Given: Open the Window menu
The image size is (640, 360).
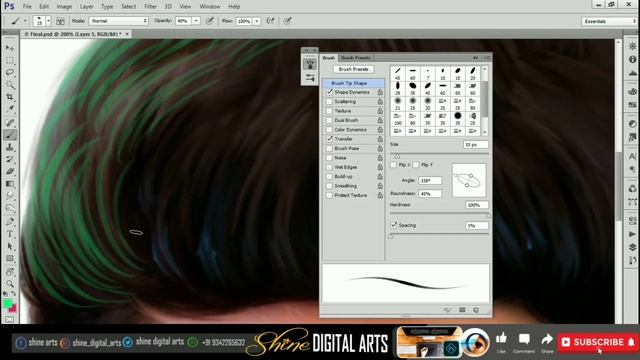Looking at the screenshot, I should click(210, 7).
